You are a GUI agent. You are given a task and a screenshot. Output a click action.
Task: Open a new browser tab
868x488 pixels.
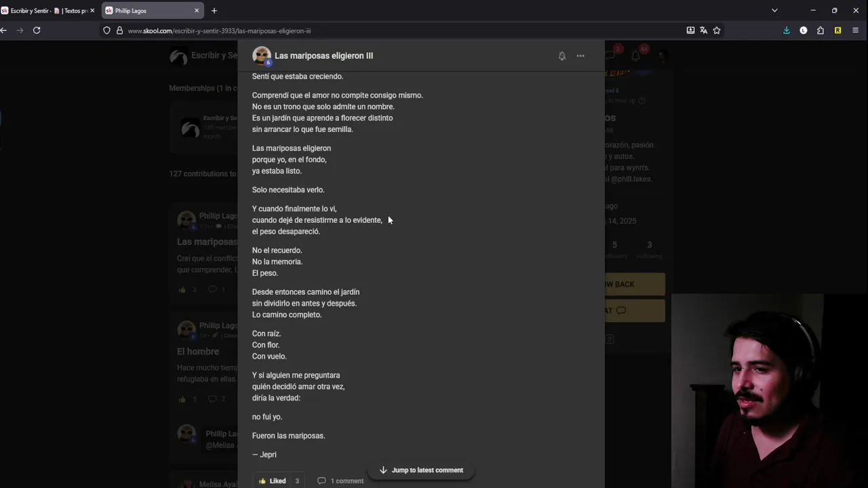pyautogui.click(x=214, y=11)
